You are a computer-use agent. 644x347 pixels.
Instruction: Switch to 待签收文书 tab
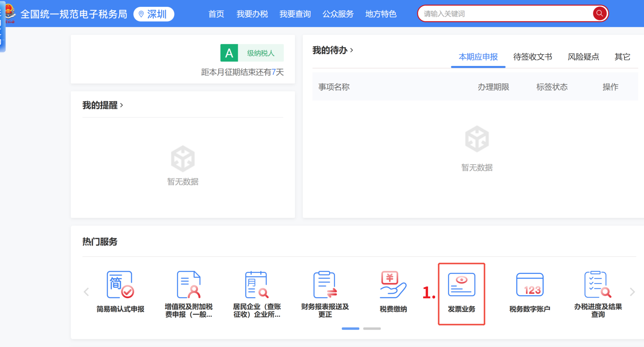pos(532,57)
